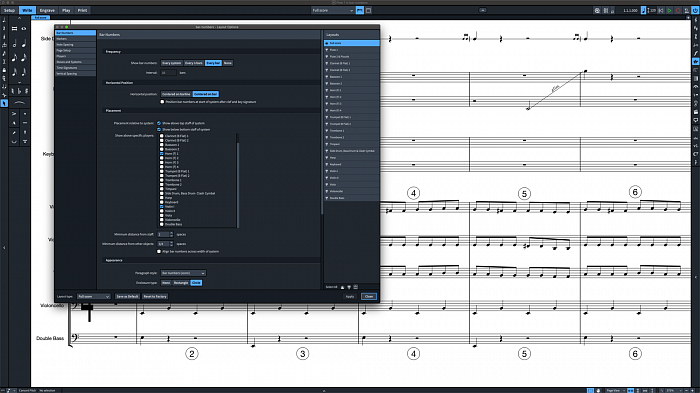700x393 pixels.
Task: Open the layout selector dropdown in toolbar
Action: coord(333,10)
